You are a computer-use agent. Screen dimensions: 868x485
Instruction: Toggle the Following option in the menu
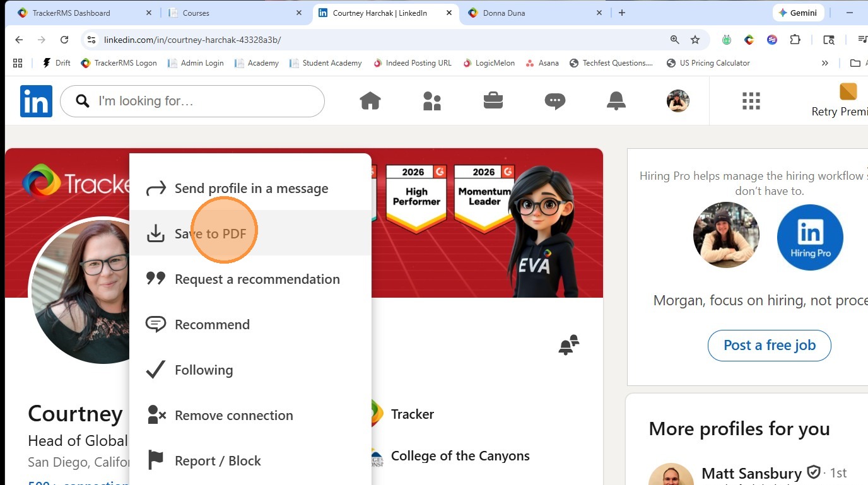250,370
